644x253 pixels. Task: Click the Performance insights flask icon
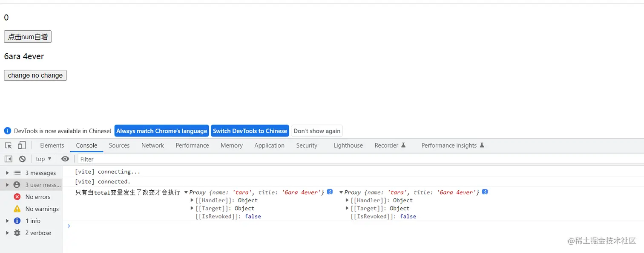pos(482,145)
